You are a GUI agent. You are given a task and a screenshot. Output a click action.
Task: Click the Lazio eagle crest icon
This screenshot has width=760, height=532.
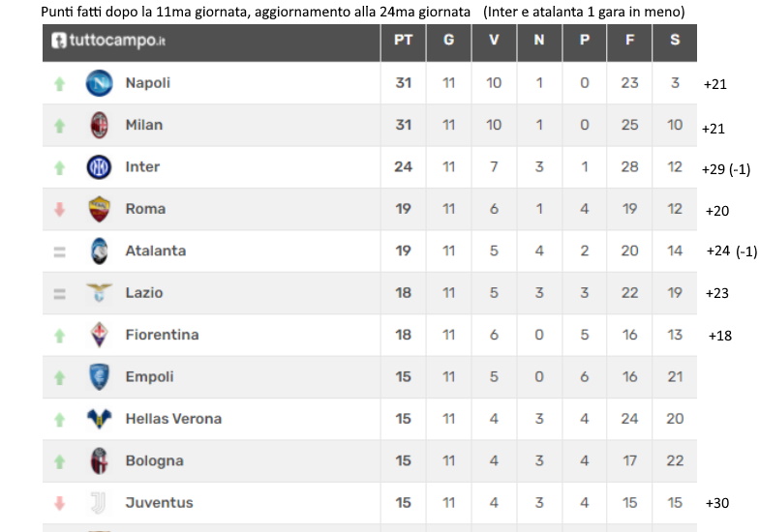point(99,292)
